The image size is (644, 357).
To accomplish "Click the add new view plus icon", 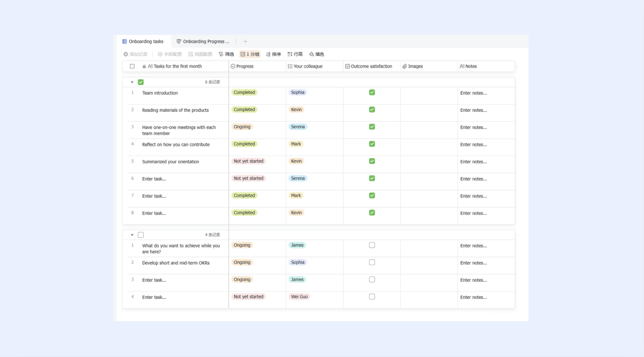I will pyautogui.click(x=245, y=41).
